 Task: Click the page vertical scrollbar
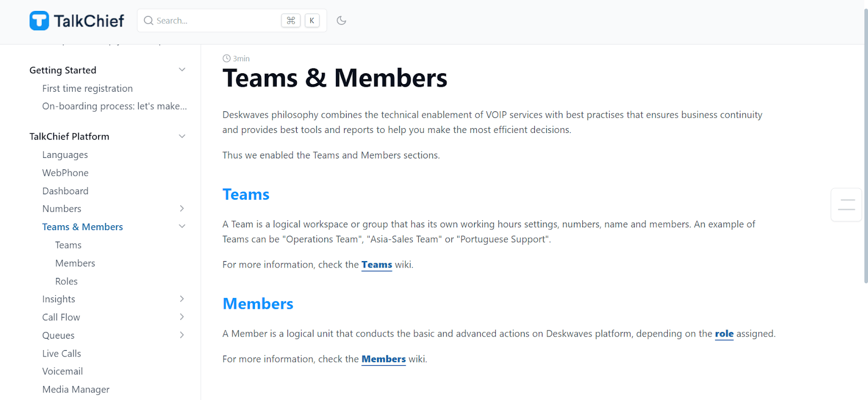coord(865,147)
